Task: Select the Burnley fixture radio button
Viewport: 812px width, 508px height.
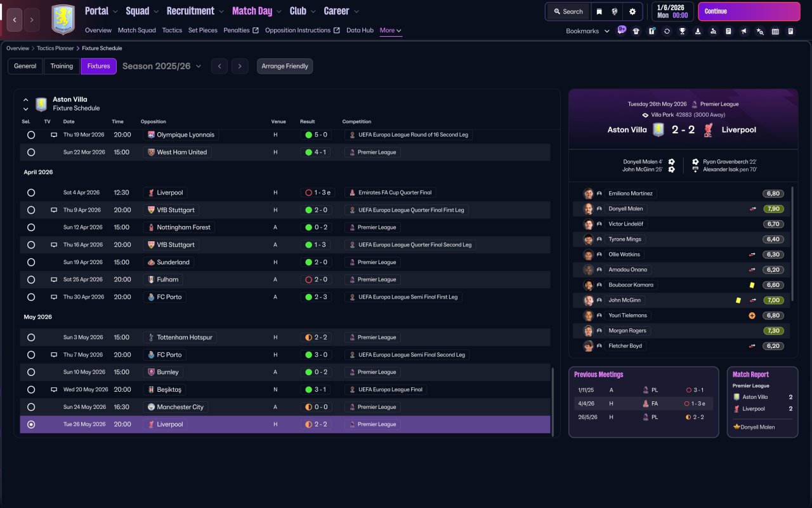Action: click(31, 372)
